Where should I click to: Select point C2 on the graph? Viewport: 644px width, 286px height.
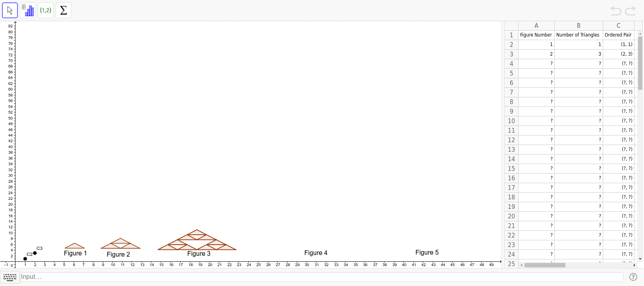coord(25,259)
